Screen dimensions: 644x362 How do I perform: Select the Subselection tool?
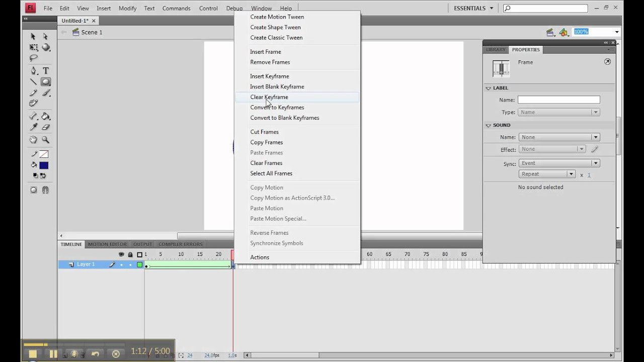coord(45,36)
